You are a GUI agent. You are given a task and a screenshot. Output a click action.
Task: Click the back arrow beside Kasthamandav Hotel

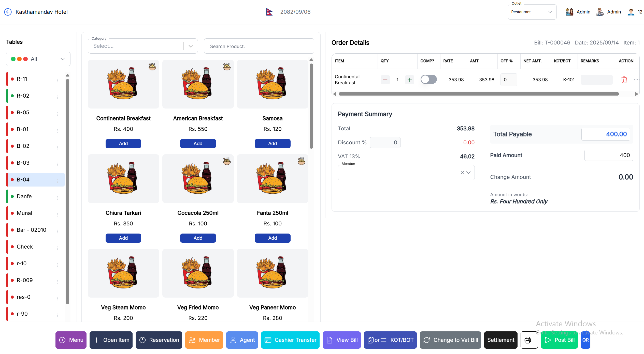8,12
